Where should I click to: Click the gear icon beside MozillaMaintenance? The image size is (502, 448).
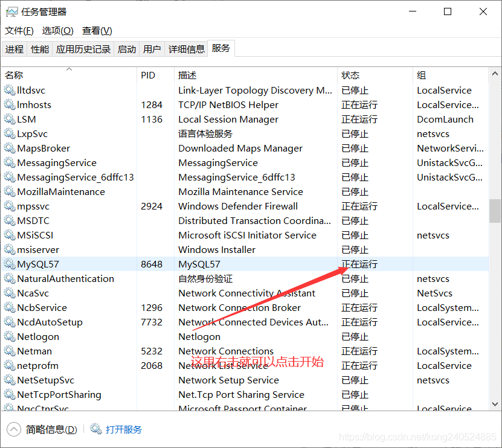point(10,191)
